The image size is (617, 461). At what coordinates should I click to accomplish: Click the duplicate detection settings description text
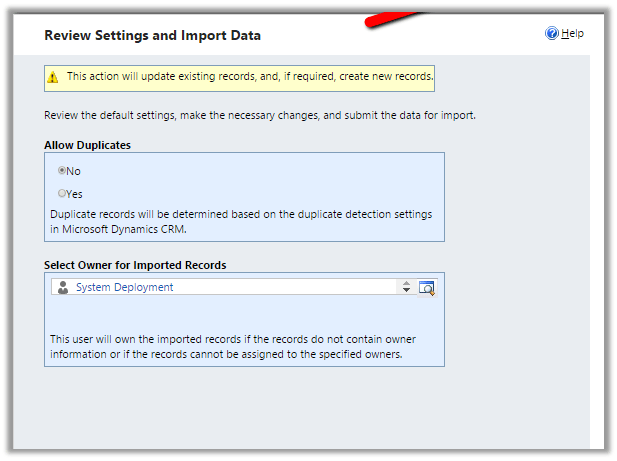pyautogui.click(x=240, y=221)
